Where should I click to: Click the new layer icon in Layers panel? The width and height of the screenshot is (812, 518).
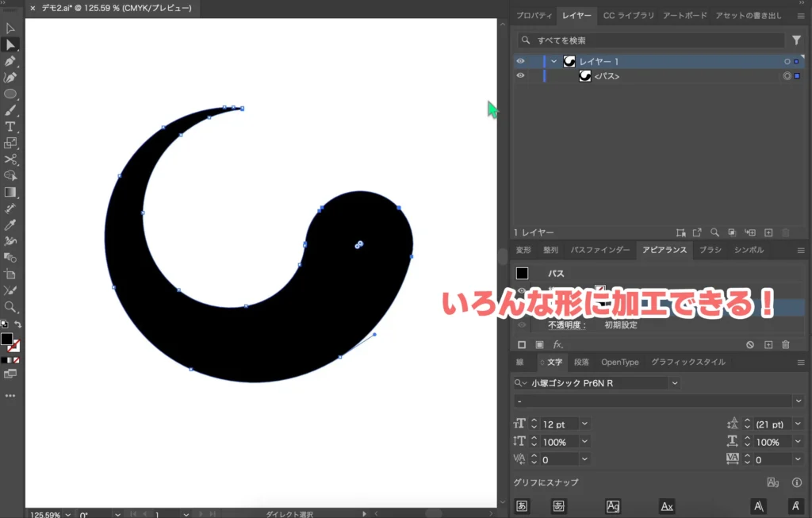(769, 232)
